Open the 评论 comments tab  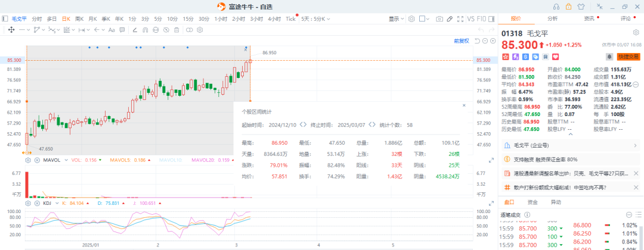[x=626, y=18]
